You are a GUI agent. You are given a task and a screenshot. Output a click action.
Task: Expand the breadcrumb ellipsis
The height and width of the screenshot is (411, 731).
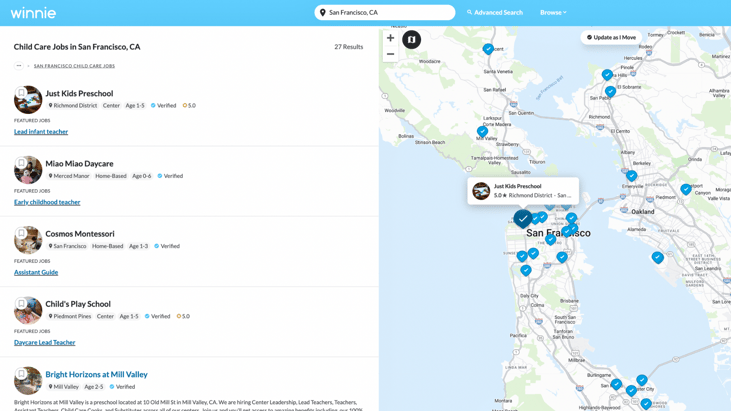click(x=19, y=66)
